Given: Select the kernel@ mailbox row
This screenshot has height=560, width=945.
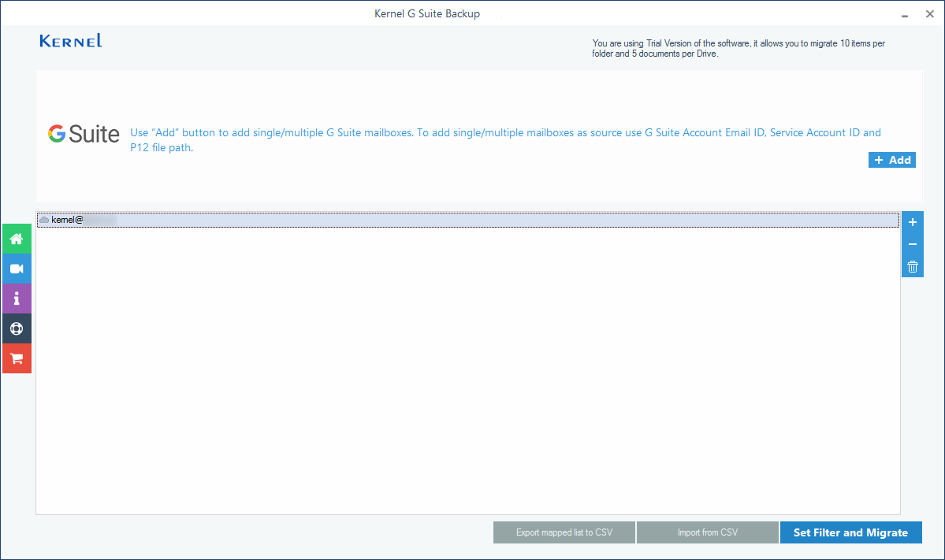Looking at the screenshot, I should 467,220.
